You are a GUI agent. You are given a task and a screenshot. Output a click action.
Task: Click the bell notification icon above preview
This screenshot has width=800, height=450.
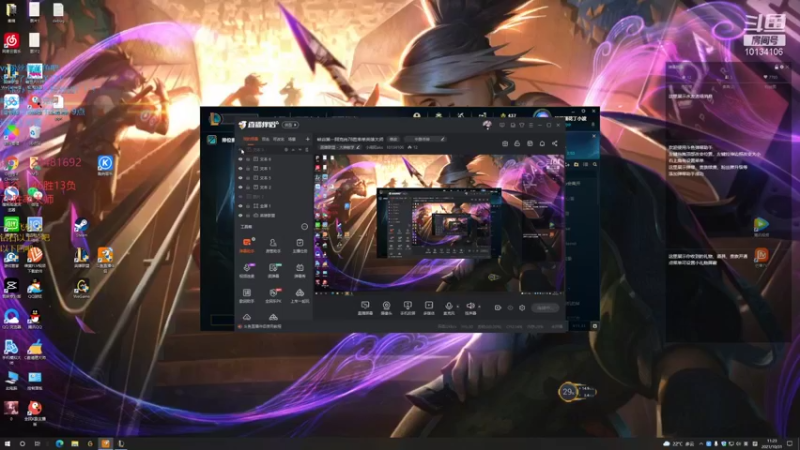[x=542, y=143]
